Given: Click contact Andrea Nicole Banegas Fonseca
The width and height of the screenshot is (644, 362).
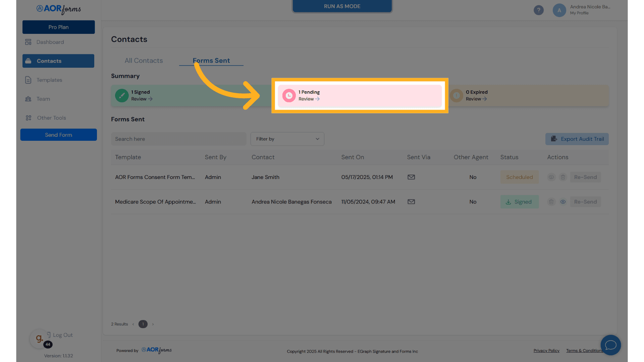Looking at the screenshot, I should coord(291,202).
